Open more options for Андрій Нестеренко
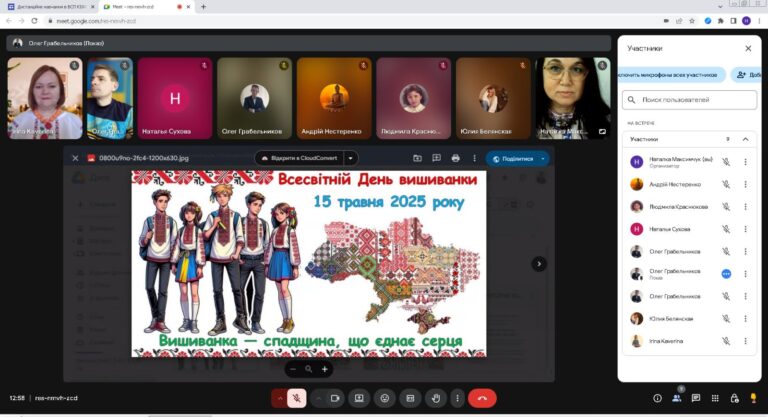Viewport: 768px width, 417px height. pos(745,184)
